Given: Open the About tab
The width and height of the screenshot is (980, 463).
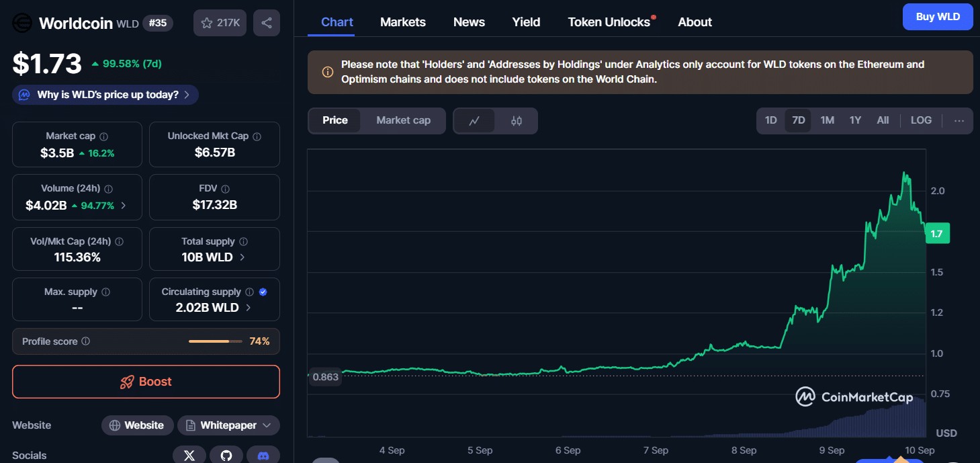Looking at the screenshot, I should coord(695,22).
